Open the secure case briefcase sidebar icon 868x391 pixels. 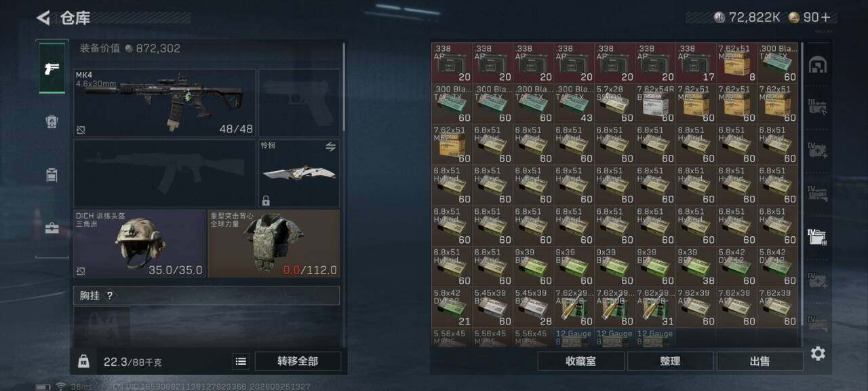tap(52, 228)
